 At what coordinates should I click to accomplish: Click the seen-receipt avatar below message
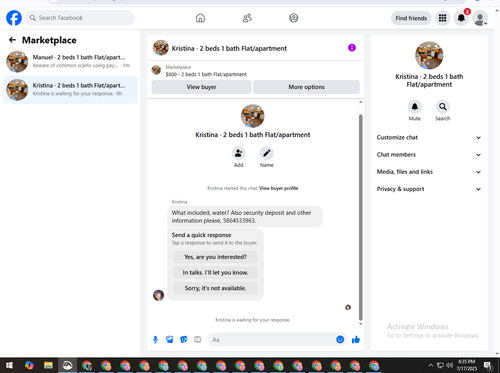(348, 307)
